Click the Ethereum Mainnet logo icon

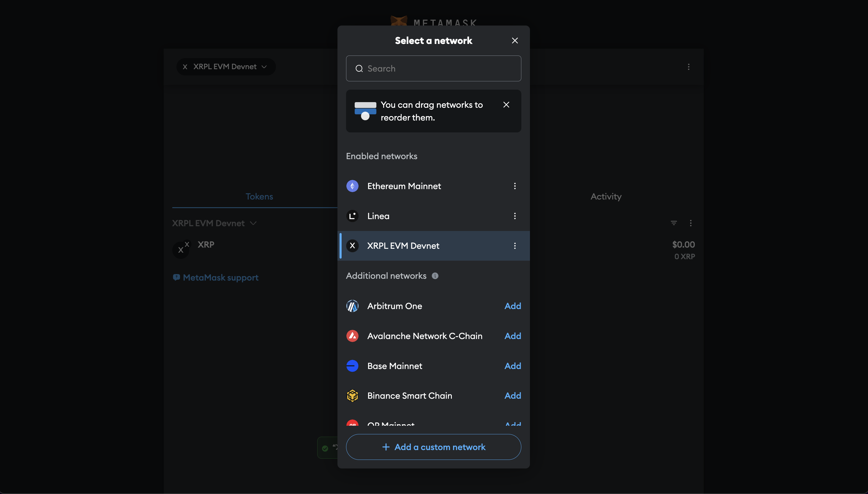[352, 186]
